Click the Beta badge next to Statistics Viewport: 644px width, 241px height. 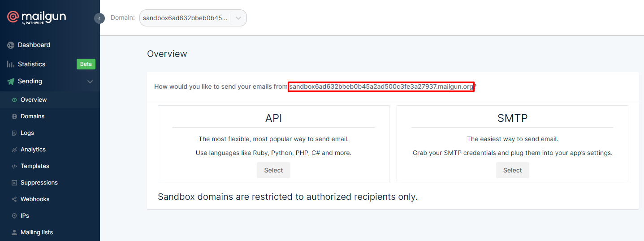(86, 64)
